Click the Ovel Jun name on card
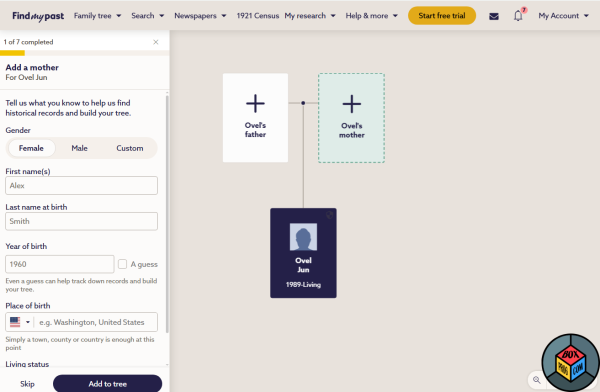This screenshot has width=600, height=392. [x=303, y=265]
